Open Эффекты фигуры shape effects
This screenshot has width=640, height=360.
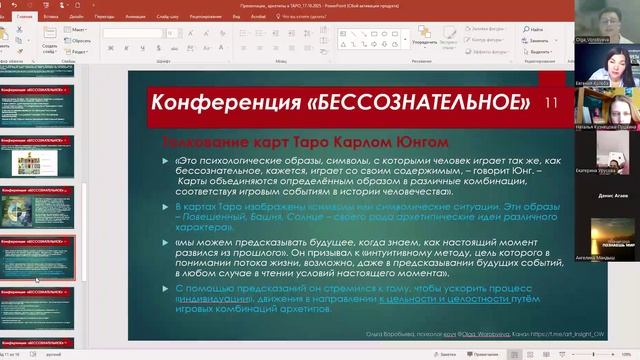coord(487,52)
